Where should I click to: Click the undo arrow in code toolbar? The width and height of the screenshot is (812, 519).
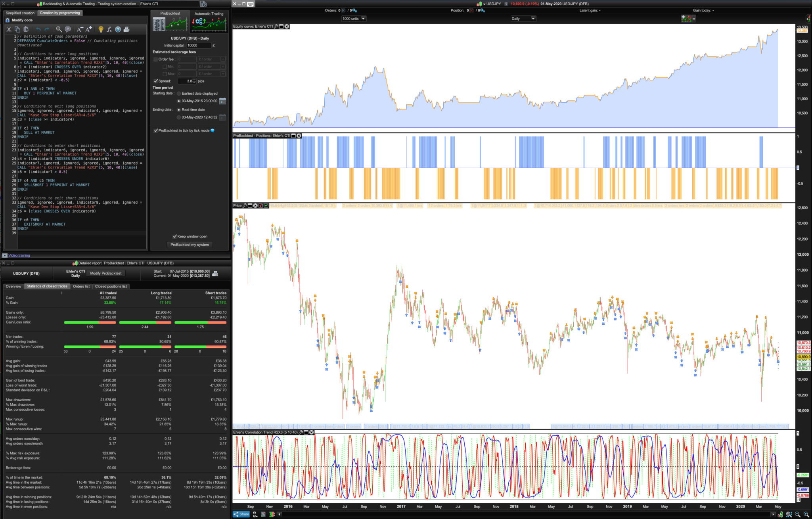pyautogui.click(x=38, y=29)
